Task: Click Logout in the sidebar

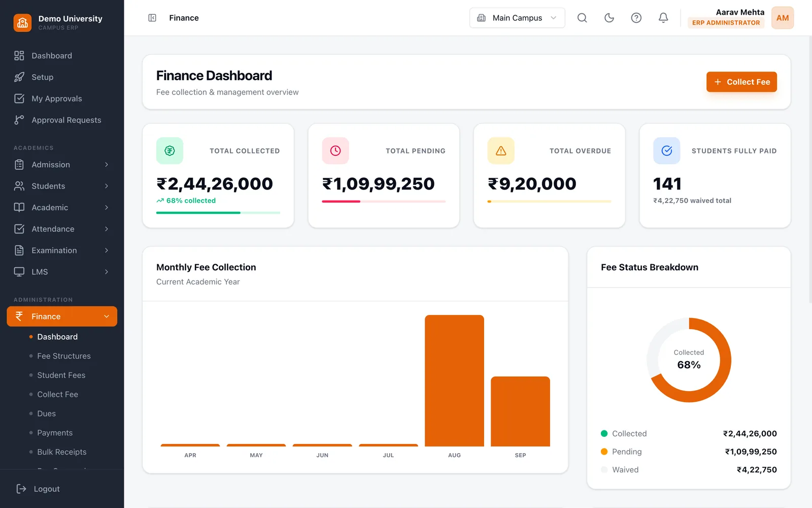Action: tap(47, 489)
